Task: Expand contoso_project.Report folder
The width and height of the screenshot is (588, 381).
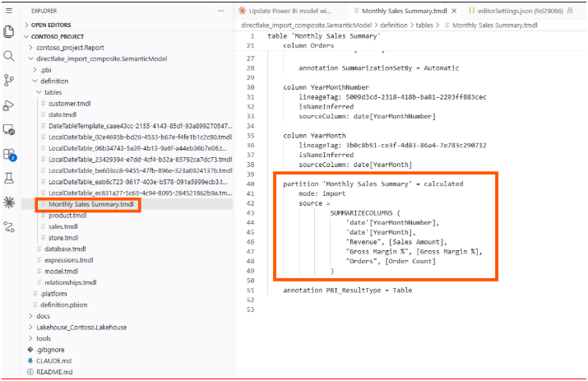Action: coord(70,48)
